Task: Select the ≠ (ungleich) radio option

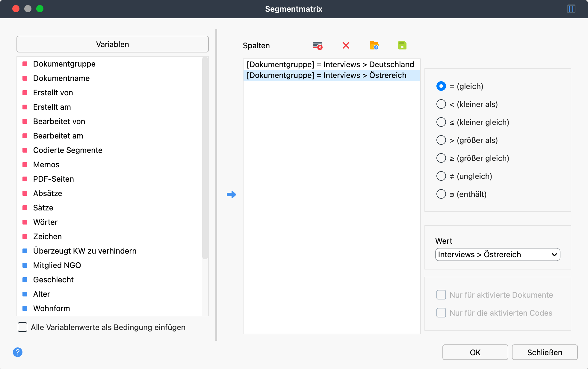Action: [x=441, y=176]
